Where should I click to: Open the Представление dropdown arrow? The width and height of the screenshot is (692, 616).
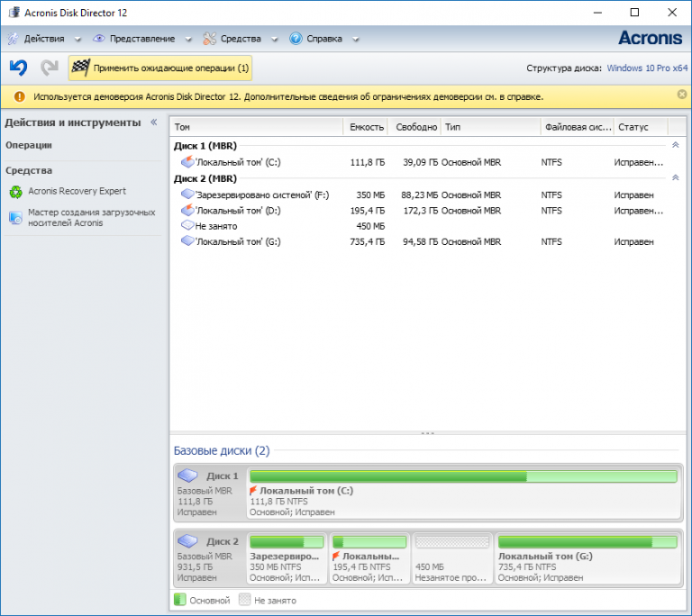188,40
